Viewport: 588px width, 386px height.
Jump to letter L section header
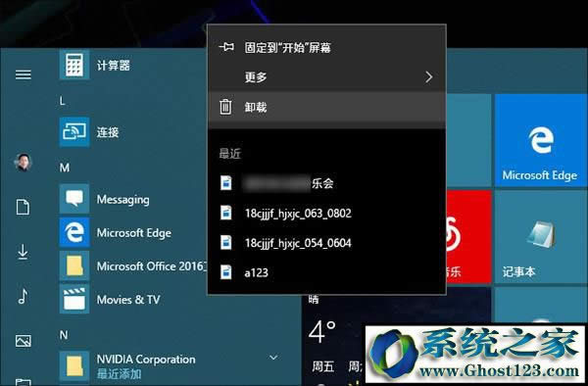pyautogui.click(x=63, y=101)
